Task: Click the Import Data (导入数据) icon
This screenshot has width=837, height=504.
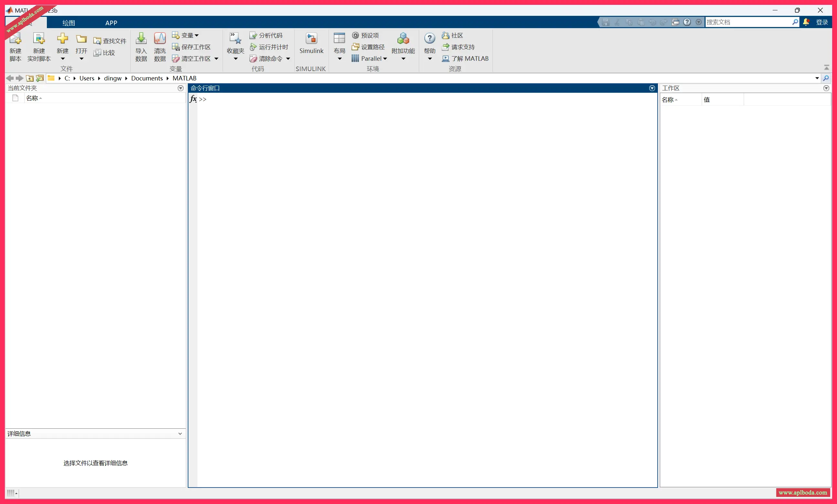Action: pyautogui.click(x=141, y=39)
